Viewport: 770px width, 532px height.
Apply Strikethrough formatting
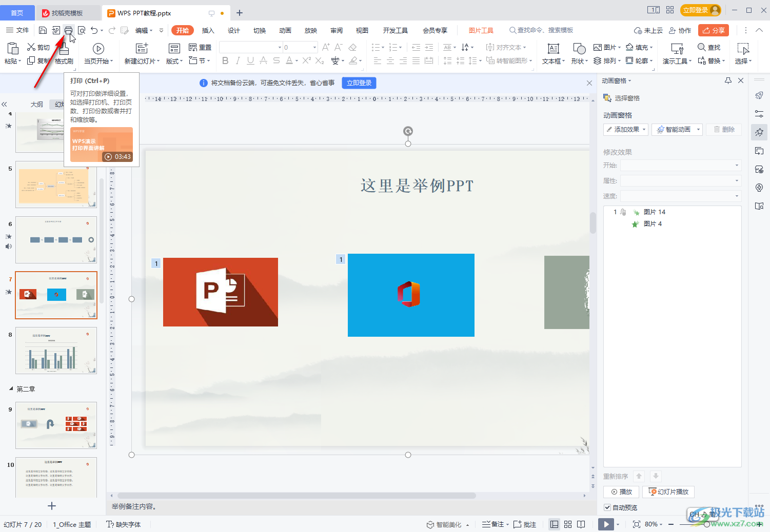tap(276, 61)
